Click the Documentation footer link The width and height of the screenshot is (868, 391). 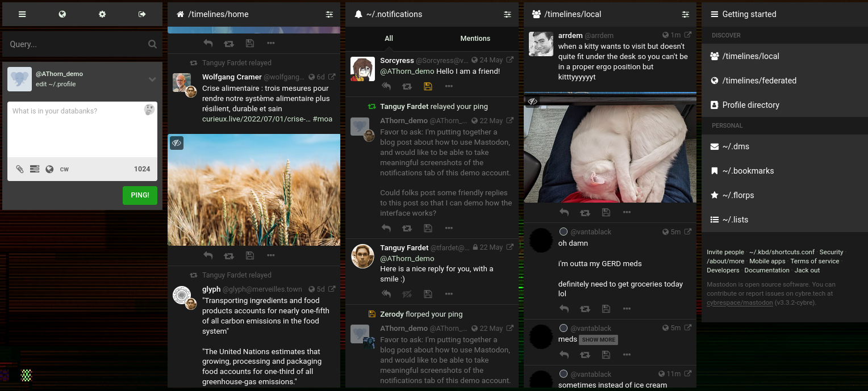pyautogui.click(x=767, y=270)
